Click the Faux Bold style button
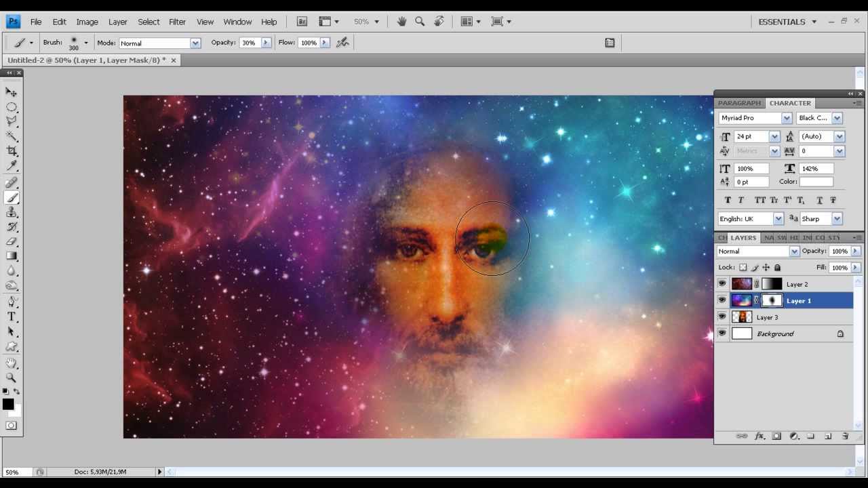 click(728, 200)
